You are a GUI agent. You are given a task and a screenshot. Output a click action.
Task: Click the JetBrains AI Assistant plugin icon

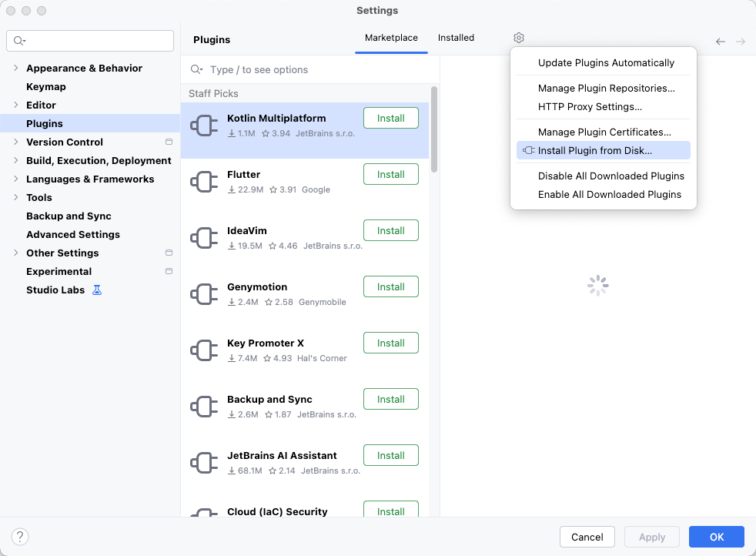point(204,463)
